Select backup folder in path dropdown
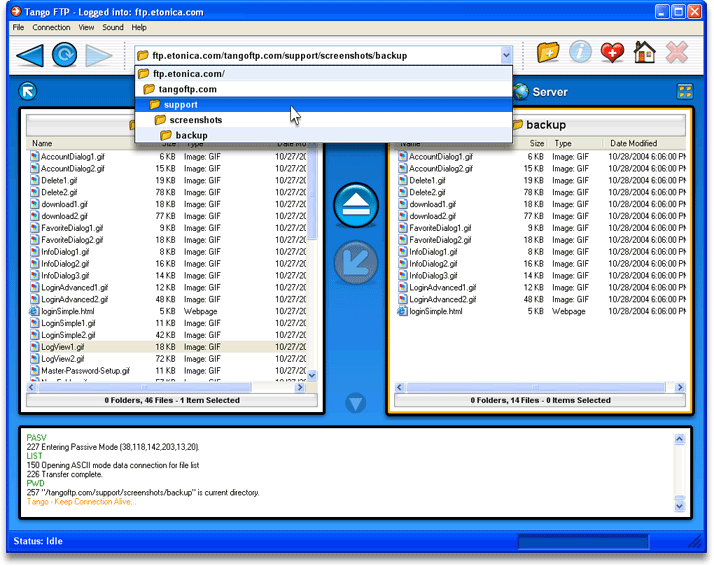 pos(324,135)
